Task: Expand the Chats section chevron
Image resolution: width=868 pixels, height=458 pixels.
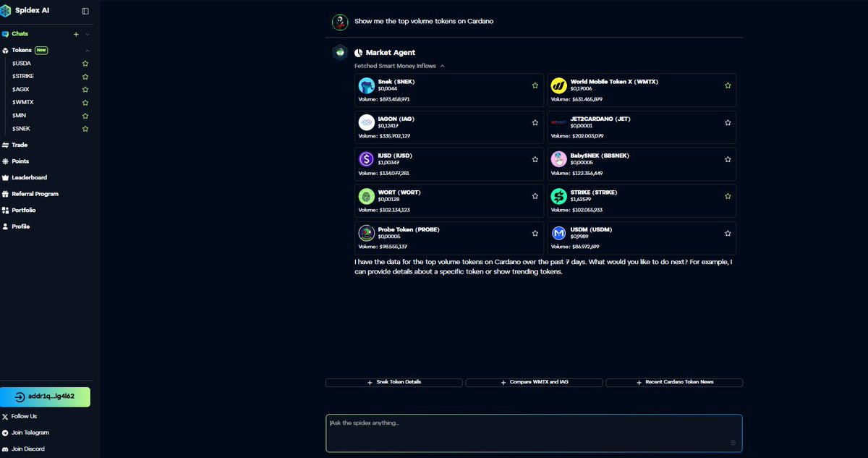Action: point(87,34)
